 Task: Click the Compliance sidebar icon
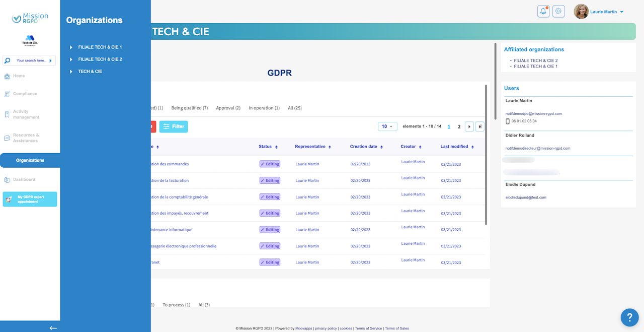coord(7,94)
